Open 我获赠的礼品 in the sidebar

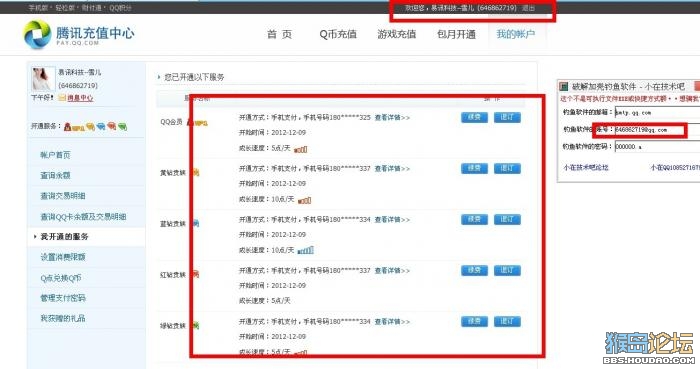click(63, 318)
